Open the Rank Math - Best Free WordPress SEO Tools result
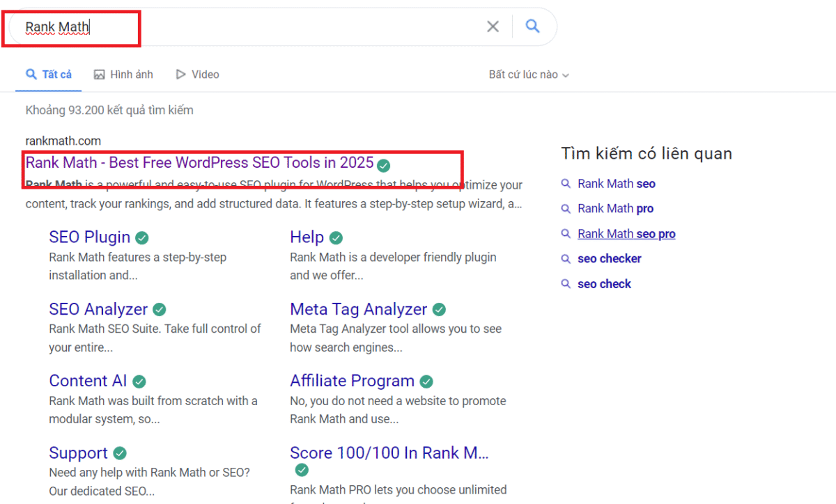836x504 pixels. 199,163
